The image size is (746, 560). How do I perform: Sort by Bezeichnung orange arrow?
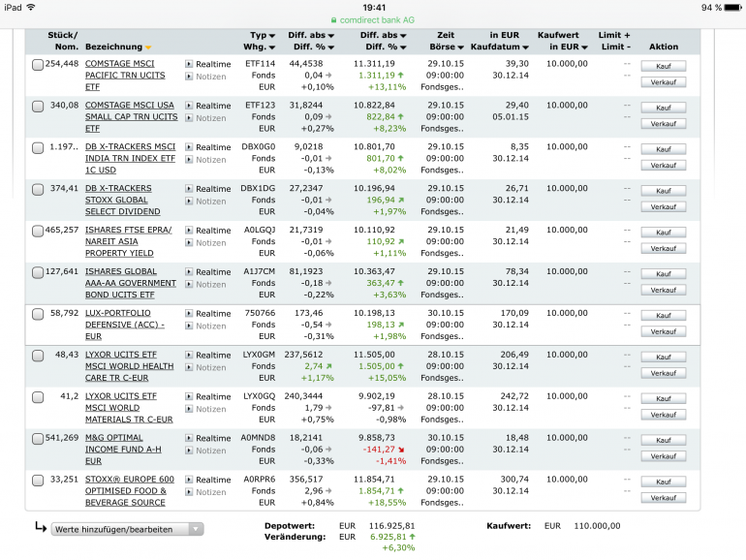click(x=148, y=47)
